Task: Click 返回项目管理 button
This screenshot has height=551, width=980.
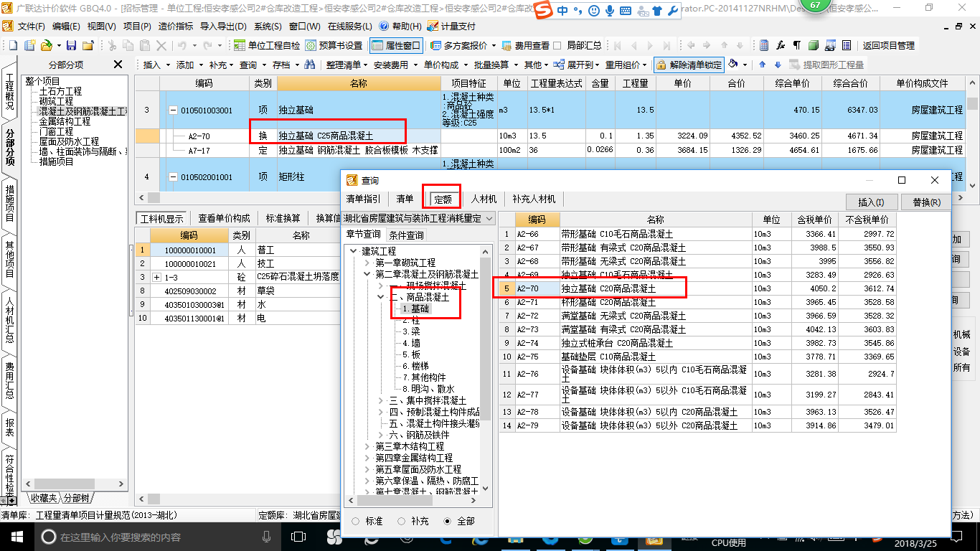Action: pos(888,45)
